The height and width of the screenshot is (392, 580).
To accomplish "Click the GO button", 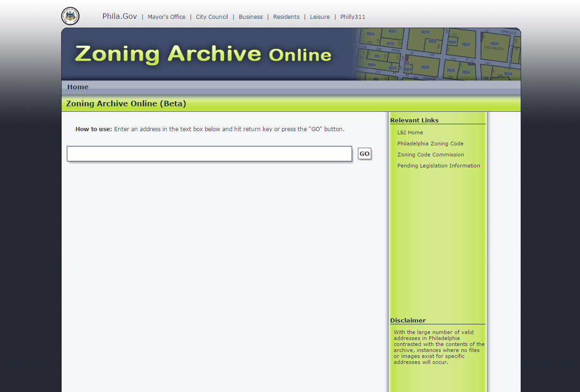I will [x=364, y=154].
